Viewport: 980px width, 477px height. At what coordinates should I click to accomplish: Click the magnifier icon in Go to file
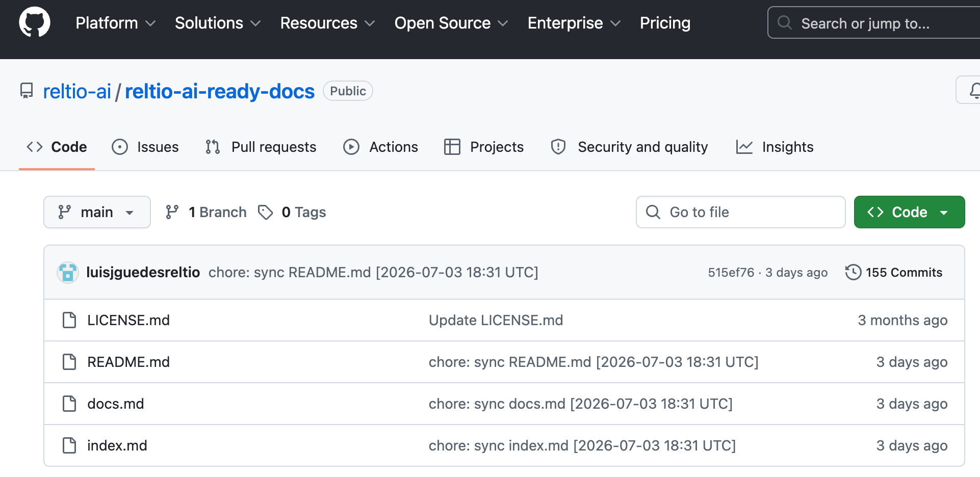click(653, 212)
